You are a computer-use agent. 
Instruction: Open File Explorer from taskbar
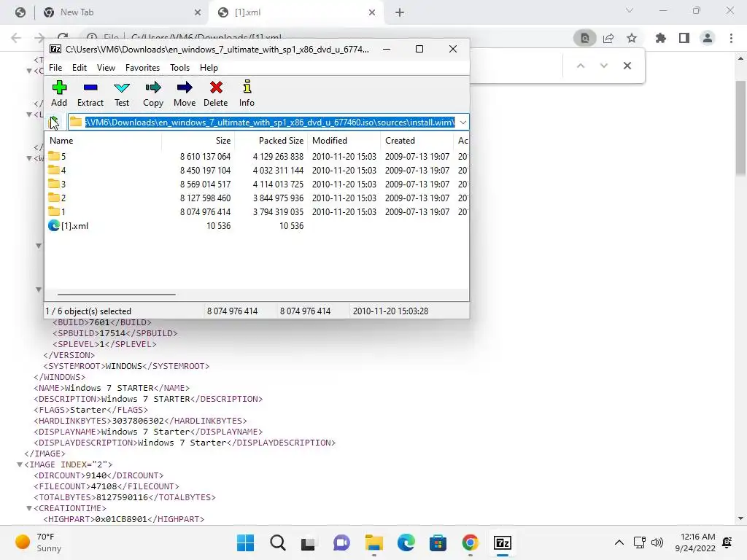pyautogui.click(x=374, y=542)
